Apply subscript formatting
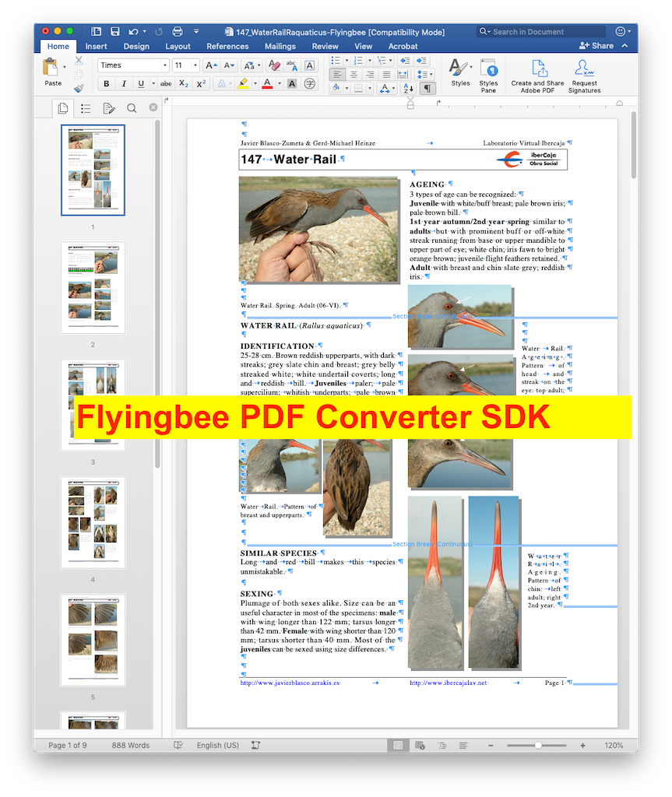 tap(184, 84)
